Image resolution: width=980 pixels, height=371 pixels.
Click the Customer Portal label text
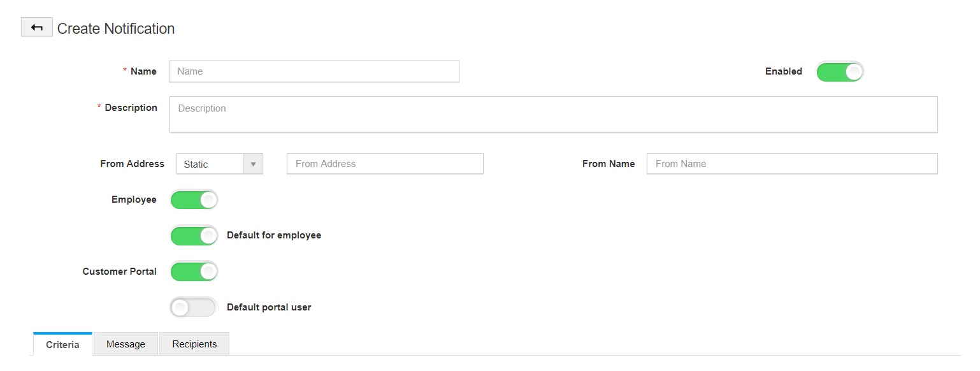point(119,272)
